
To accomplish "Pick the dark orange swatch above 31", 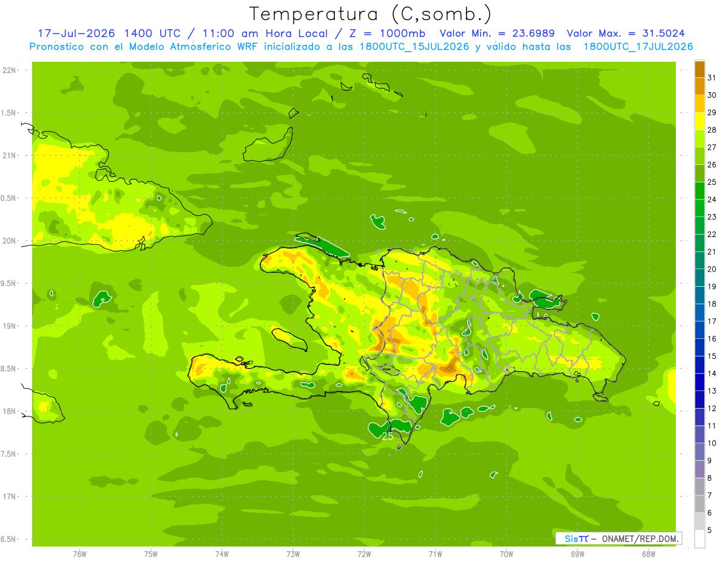I will (699, 70).
